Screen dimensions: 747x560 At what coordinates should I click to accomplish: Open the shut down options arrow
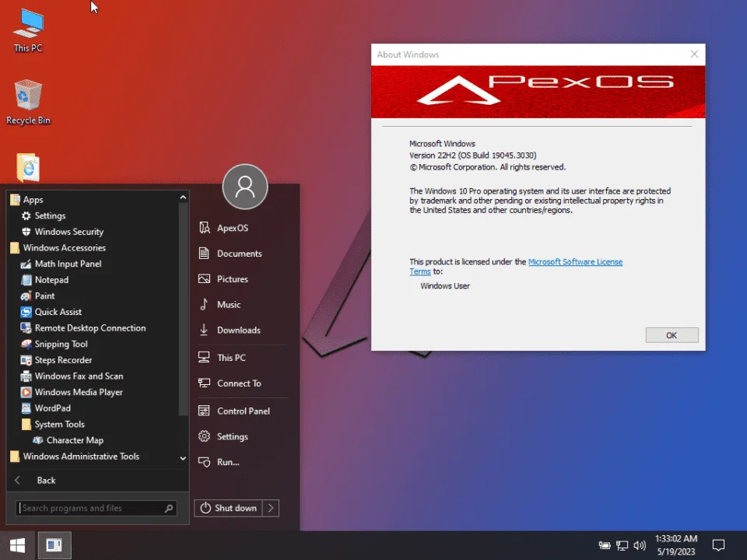[x=271, y=508]
